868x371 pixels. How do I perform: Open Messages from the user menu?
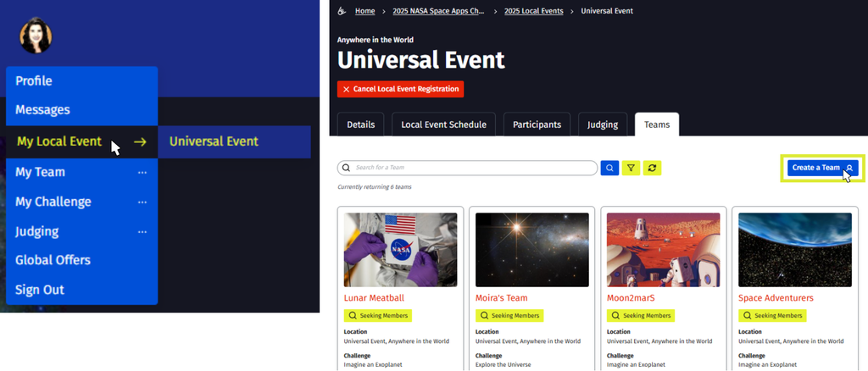click(x=82, y=110)
